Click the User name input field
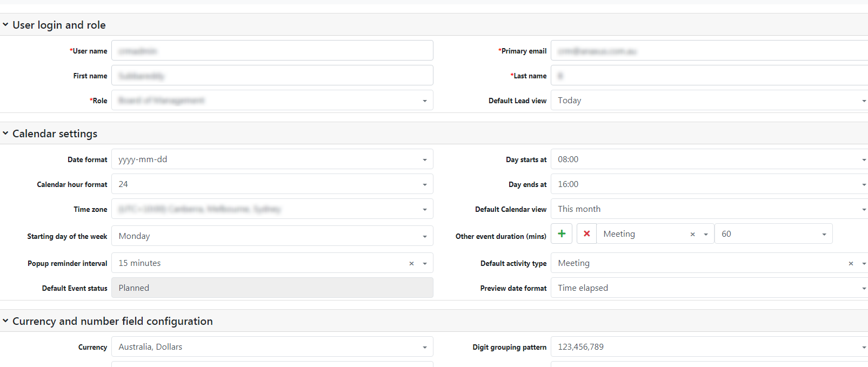The width and height of the screenshot is (868, 367). (272, 50)
